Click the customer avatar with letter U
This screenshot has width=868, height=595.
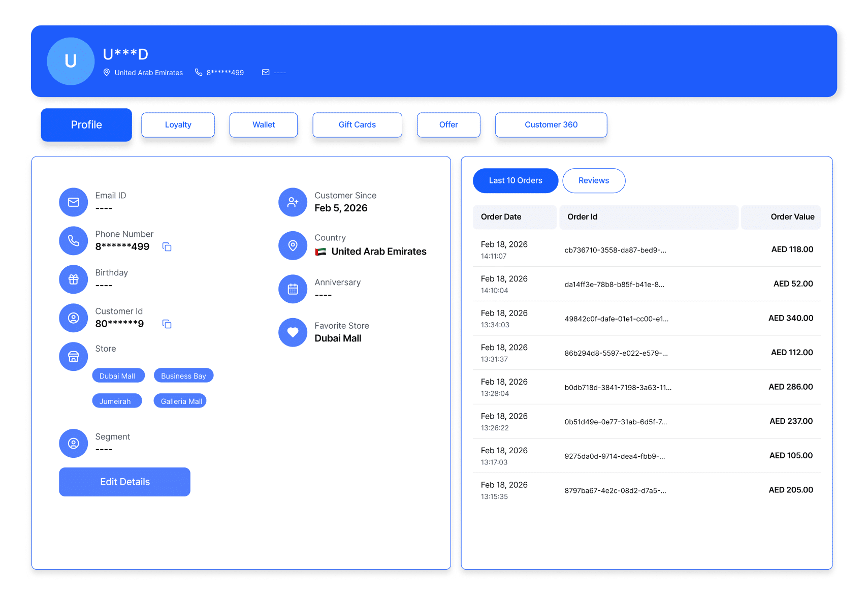pos(71,61)
